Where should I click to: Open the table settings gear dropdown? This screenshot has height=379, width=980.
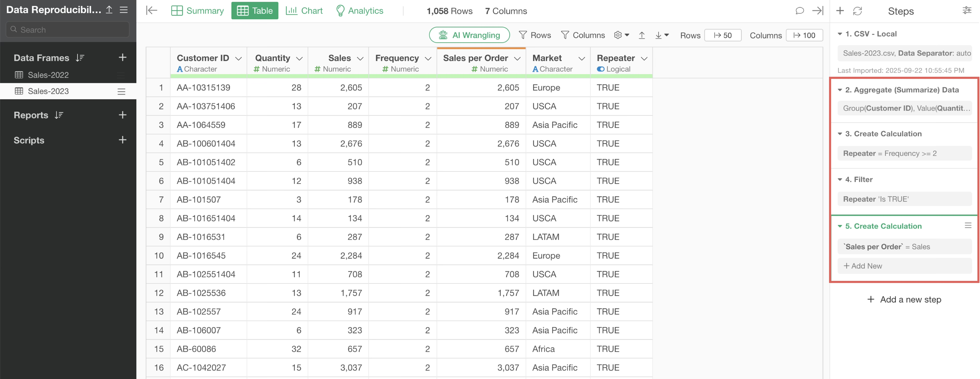point(621,35)
